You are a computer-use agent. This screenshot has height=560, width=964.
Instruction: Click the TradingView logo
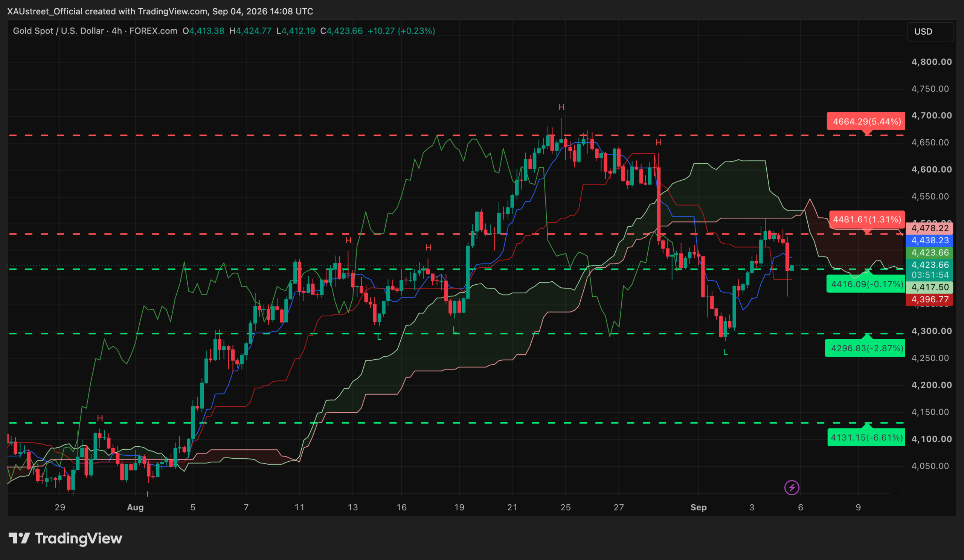click(66, 539)
